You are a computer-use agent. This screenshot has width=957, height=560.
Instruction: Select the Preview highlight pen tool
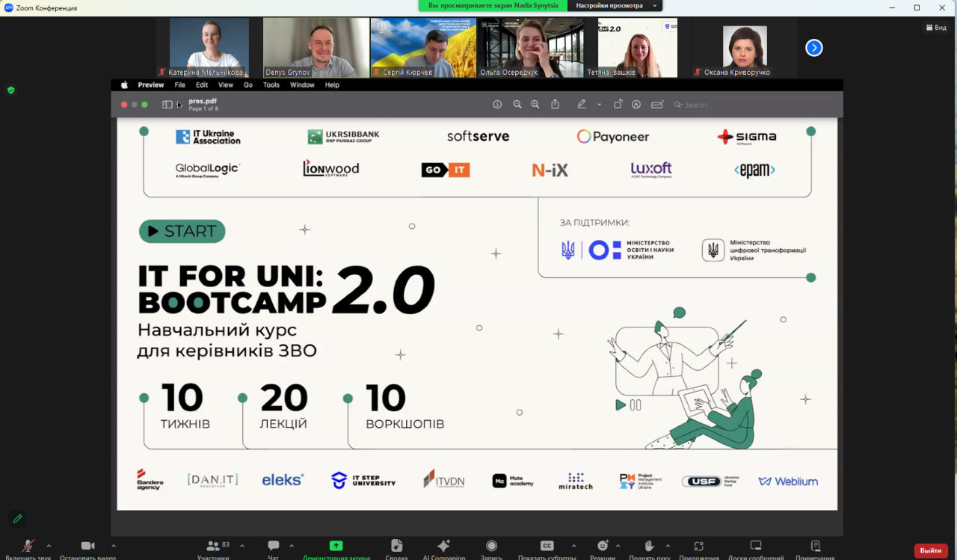[582, 105]
